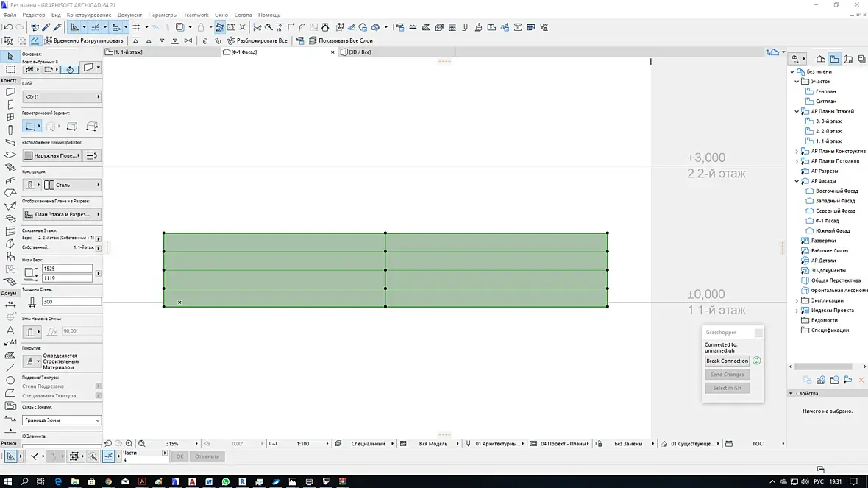Click Break Connection in Grasshopper panel

(x=727, y=361)
